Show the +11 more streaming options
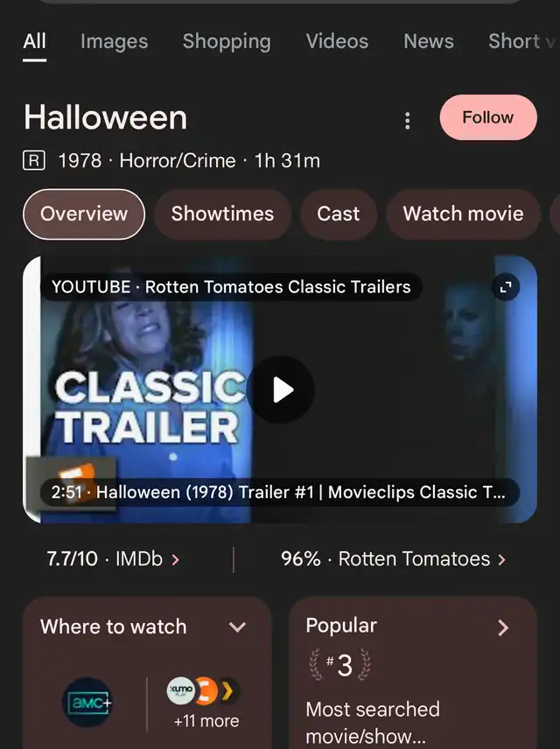Viewport: 560px width, 749px height. pyautogui.click(x=206, y=721)
